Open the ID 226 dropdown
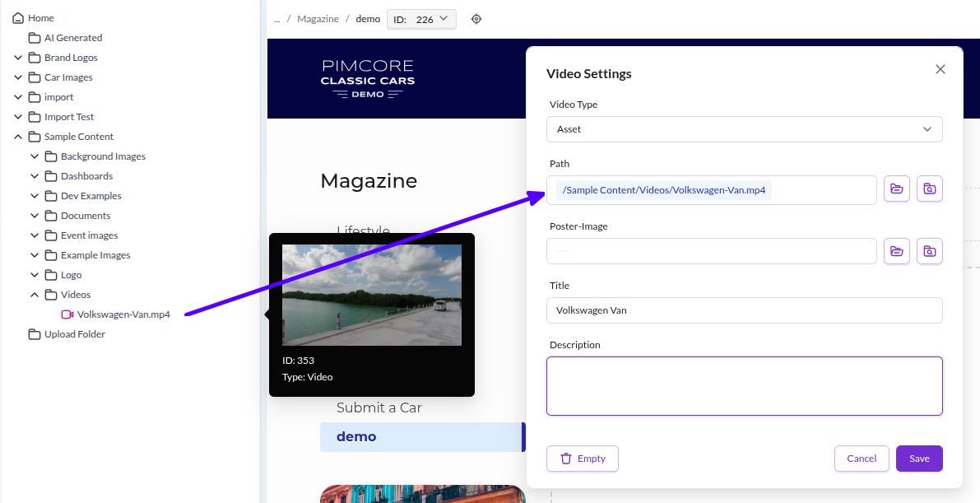 (x=422, y=19)
